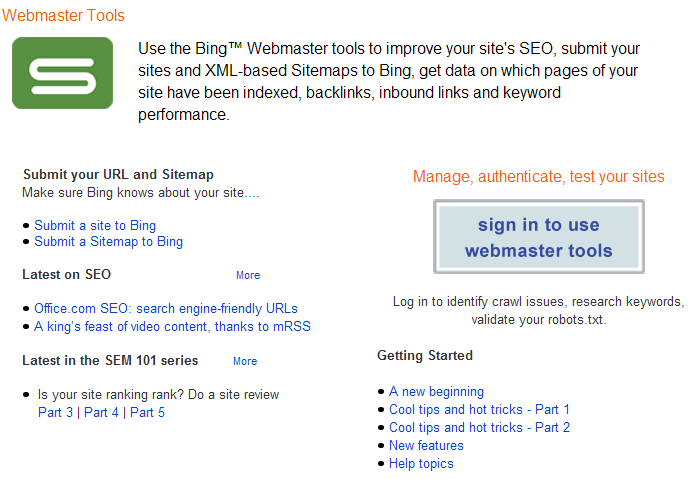The width and height of the screenshot is (695, 479).
Task: Open the New features link
Action: click(426, 445)
